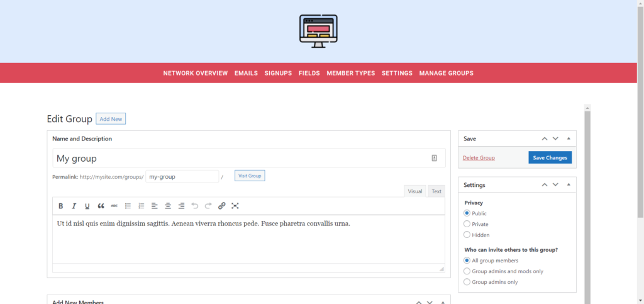Switch to the Text editor tab
Viewport: 644px width, 304px height.
(436, 191)
